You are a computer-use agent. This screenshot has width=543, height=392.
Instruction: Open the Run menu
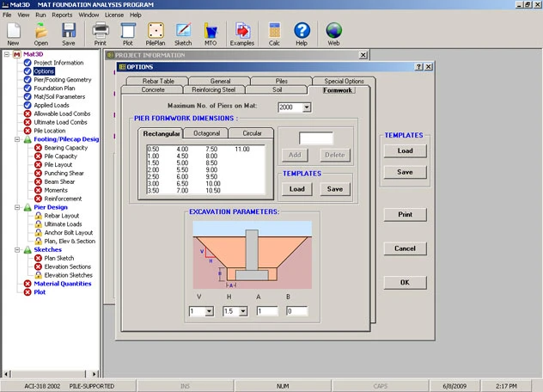click(x=40, y=15)
